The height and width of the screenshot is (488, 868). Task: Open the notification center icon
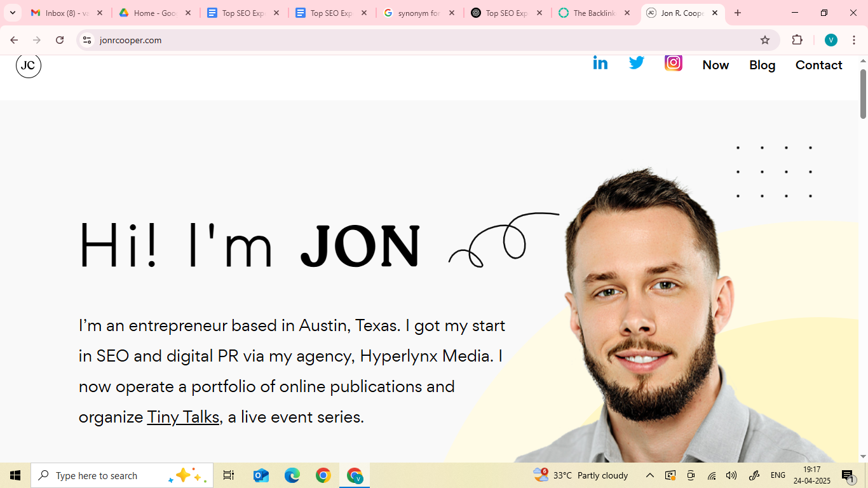click(848, 475)
